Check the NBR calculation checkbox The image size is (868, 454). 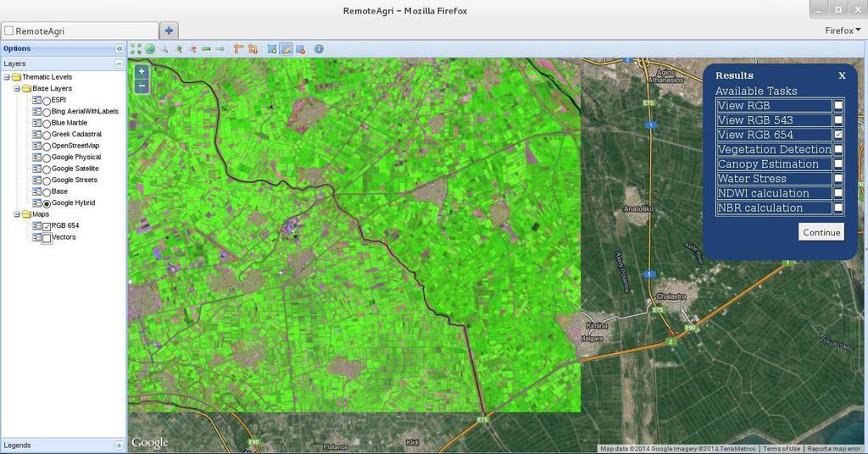coord(838,208)
